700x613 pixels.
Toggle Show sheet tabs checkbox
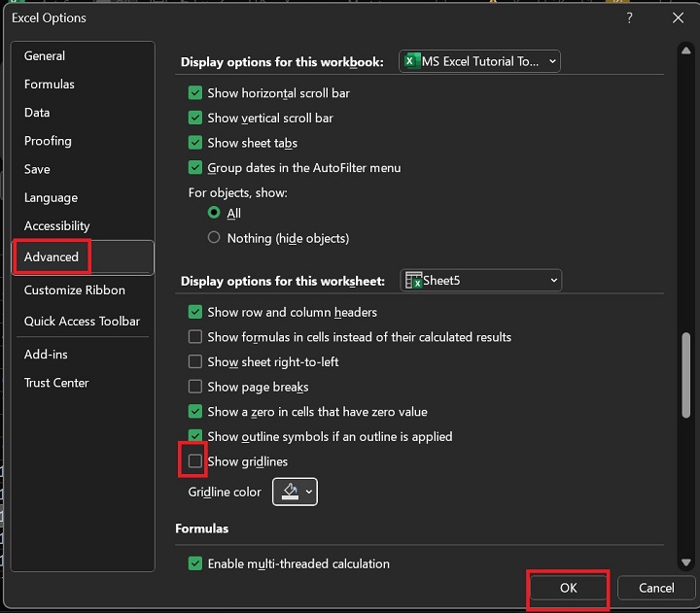tap(195, 143)
